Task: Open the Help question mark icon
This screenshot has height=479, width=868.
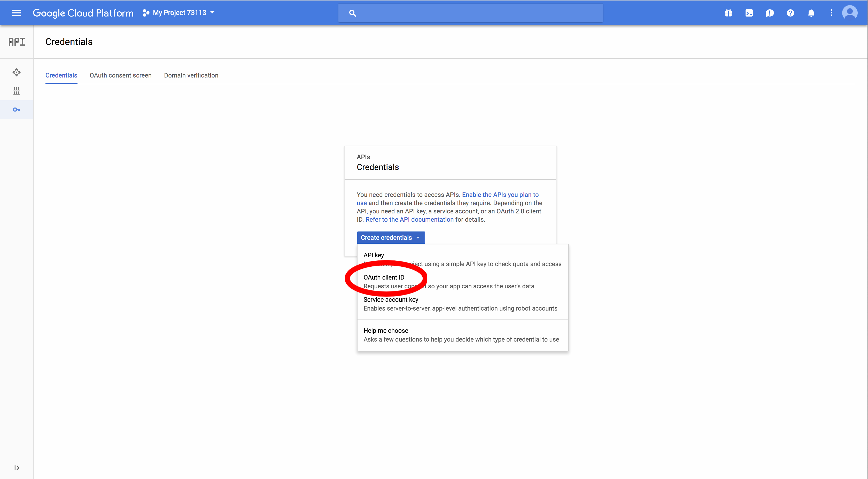Action: pyautogui.click(x=791, y=13)
